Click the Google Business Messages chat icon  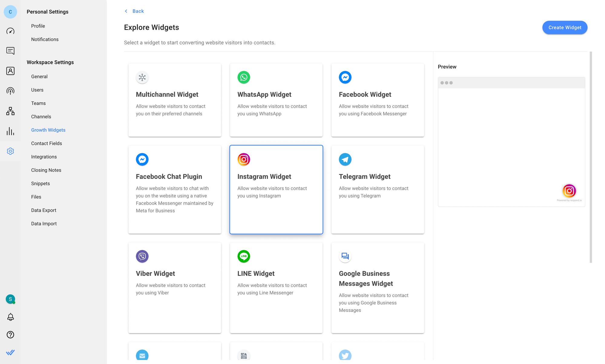pos(345,256)
